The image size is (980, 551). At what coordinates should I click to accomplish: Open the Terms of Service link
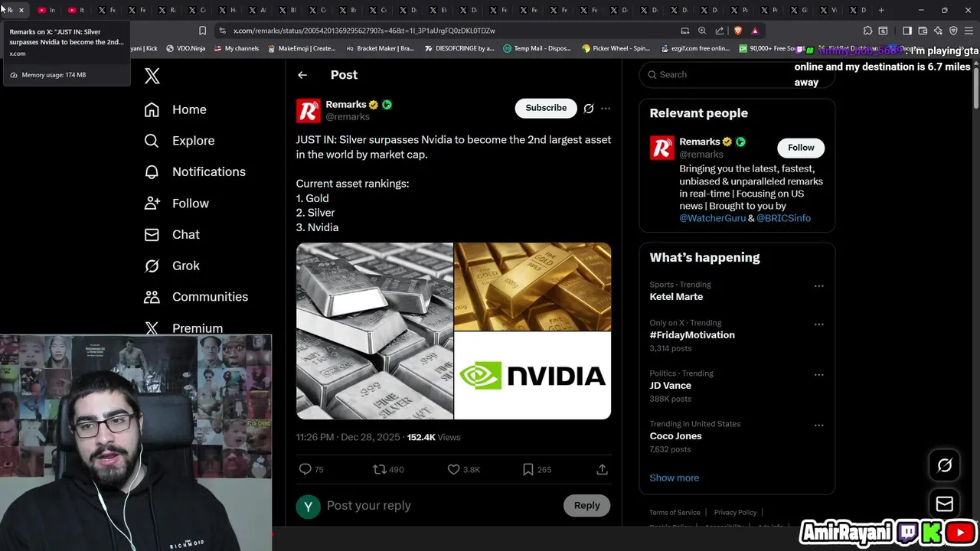tap(675, 513)
